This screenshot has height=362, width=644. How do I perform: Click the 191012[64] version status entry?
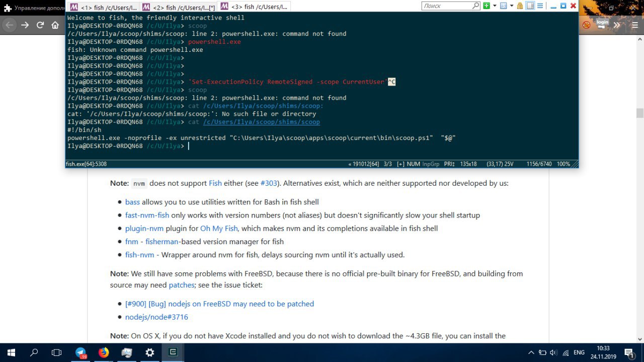(364, 164)
